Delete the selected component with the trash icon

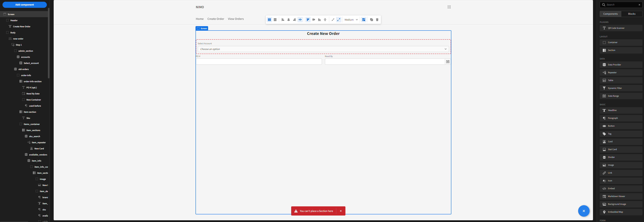(x=377, y=19)
